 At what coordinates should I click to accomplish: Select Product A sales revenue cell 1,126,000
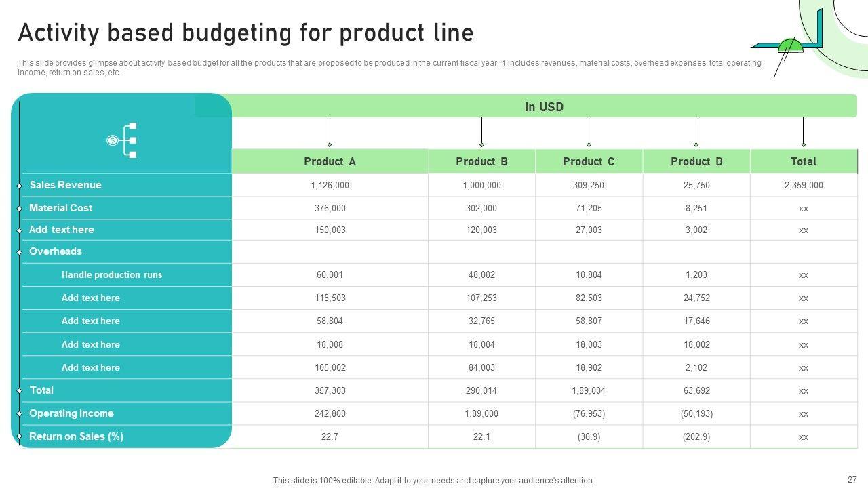tap(330, 185)
